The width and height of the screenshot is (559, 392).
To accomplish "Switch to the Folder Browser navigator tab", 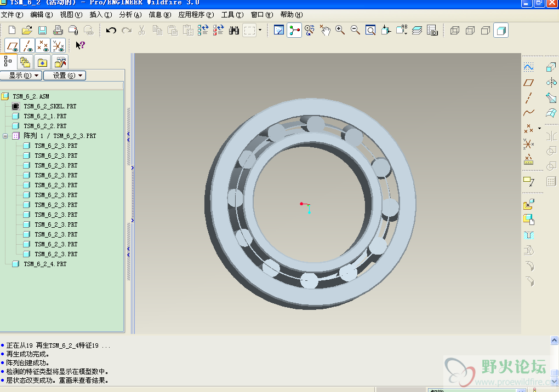I will click(x=25, y=62).
